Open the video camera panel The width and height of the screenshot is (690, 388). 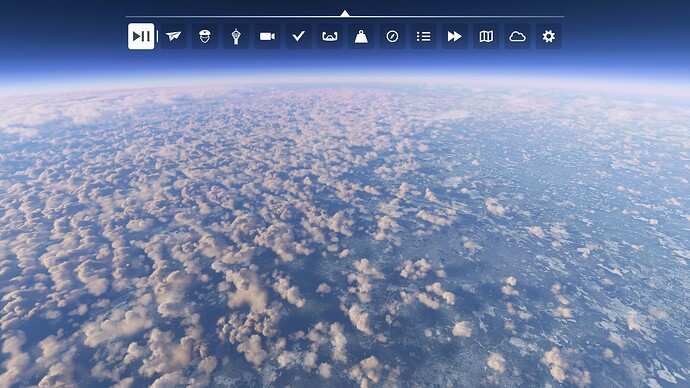click(267, 36)
